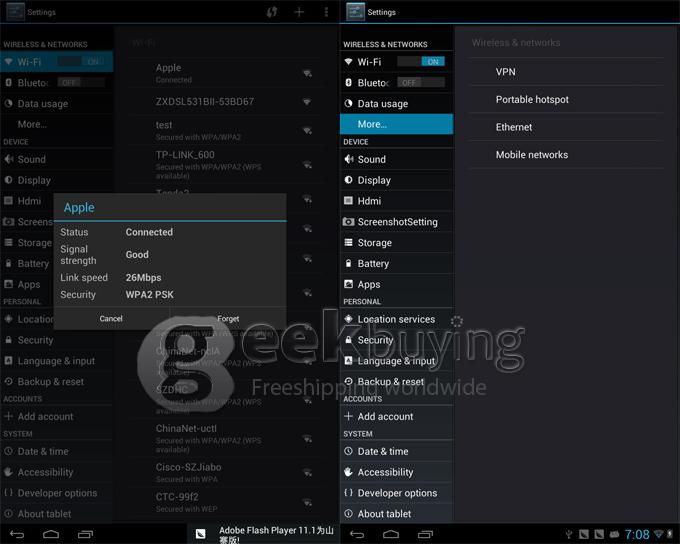Tap the battery icon in status bar

(x=670, y=534)
